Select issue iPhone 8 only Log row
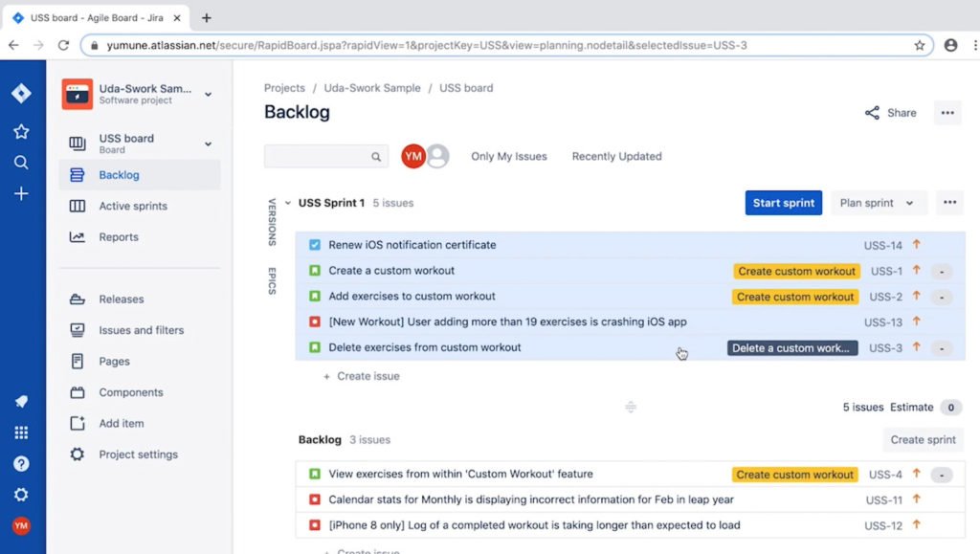This screenshot has width=980, height=554. 630,525
